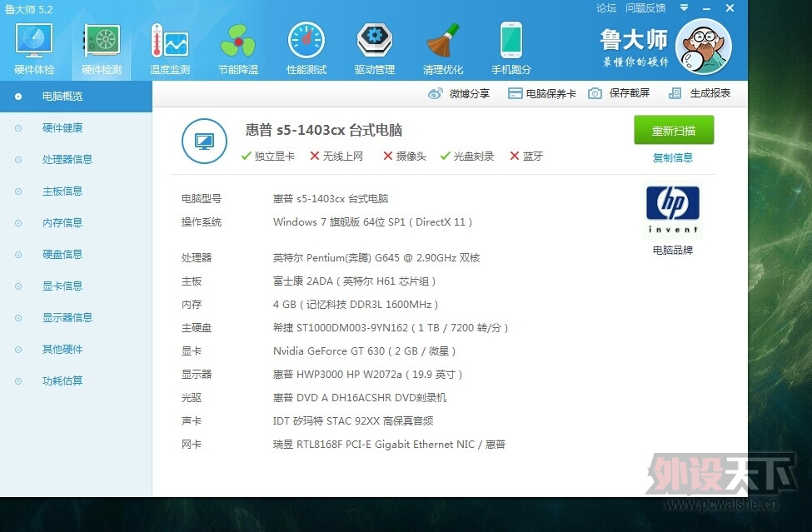The image size is (812, 532).
Task: Click 电脑保养卡 text label
Action: pos(550,94)
